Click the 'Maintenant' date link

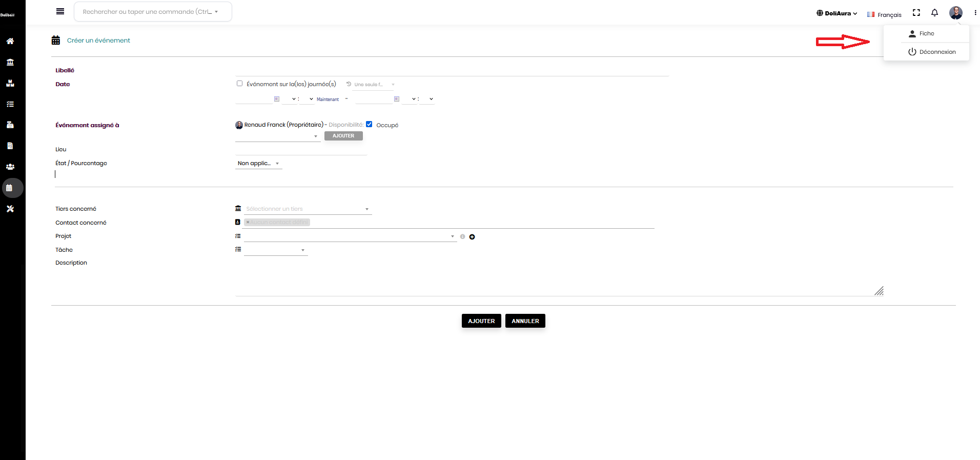tap(328, 99)
